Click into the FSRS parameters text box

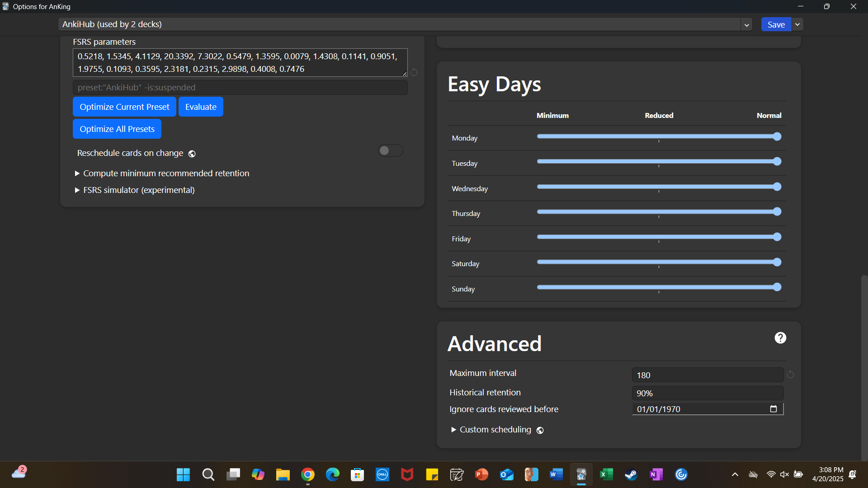pos(240,62)
